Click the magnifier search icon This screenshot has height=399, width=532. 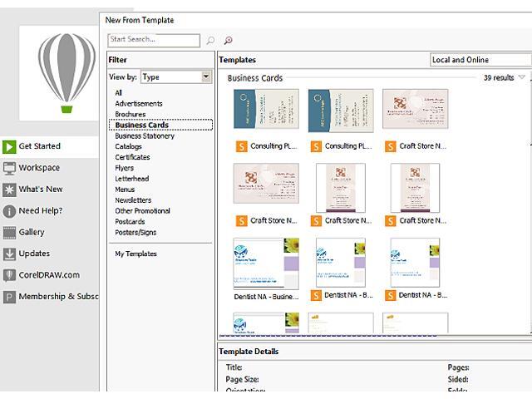tap(210, 40)
